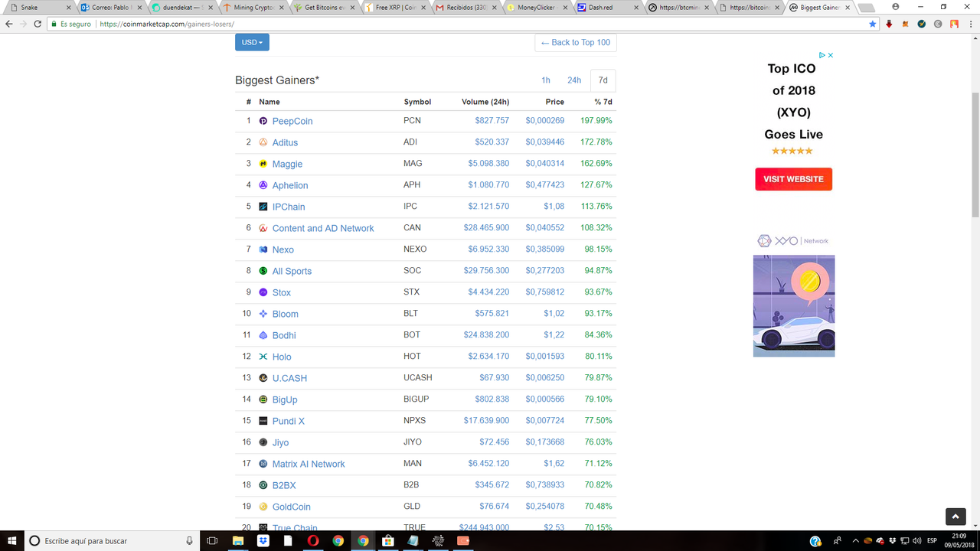This screenshot has height=551, width=980.
Task: Click the XYO car ad image
Action: (x=794, y=305)
